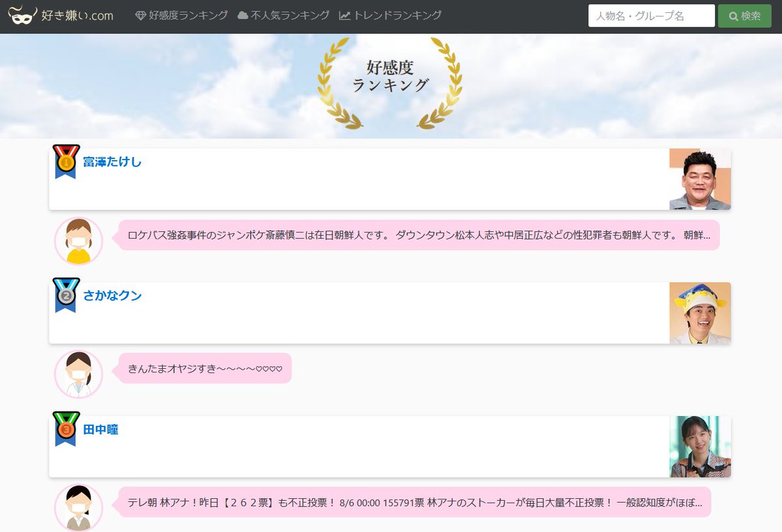The width and height of the screenshot is (782, 532).
Task: Open さかなクン profile link
Action: click(112, 296)
